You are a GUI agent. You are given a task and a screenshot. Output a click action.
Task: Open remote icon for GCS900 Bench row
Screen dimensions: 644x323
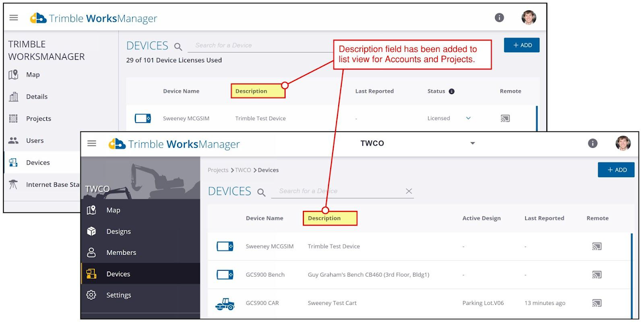[x=597, y=275]
